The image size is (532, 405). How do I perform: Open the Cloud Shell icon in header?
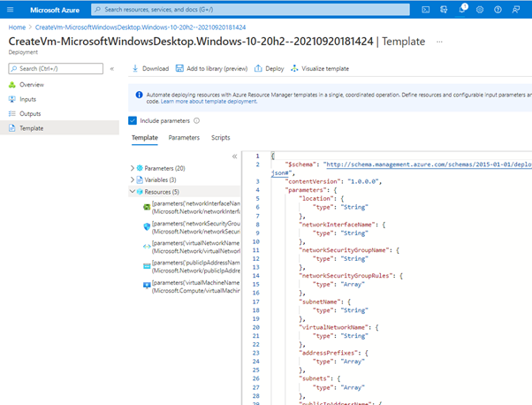click(x=425, y=9)
